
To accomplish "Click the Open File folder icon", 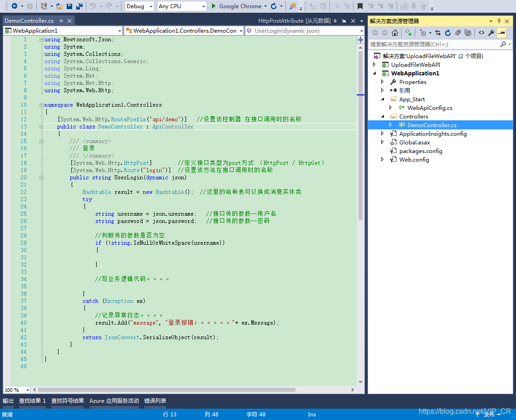I will click(x=59, y=6).
